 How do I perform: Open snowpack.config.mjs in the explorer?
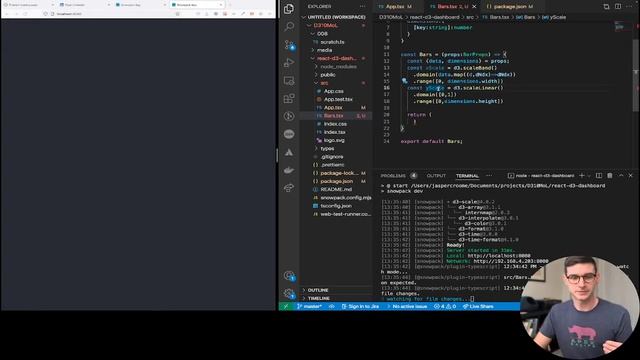(336, 198)
